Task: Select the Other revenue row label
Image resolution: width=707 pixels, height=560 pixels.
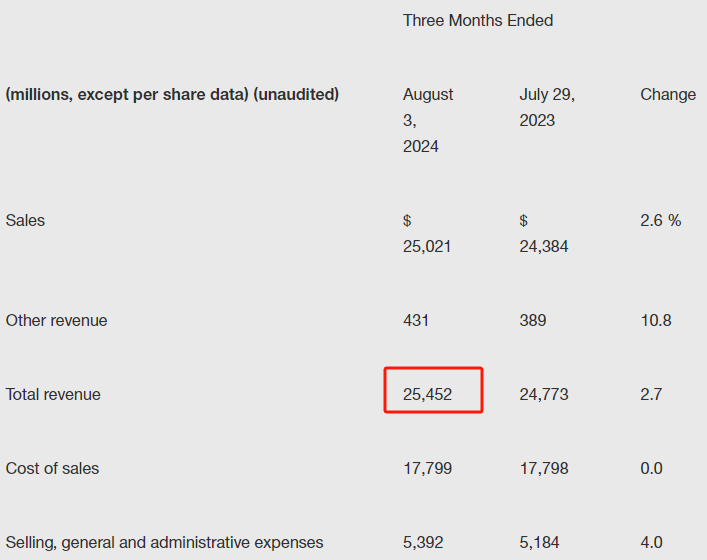Action: [x=56, y=321]
